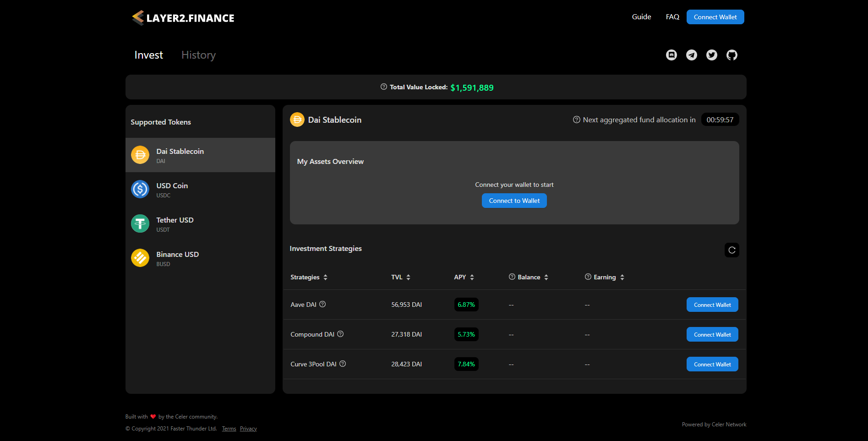
Task: Click Balance column help icon
Action: (512, 277)
